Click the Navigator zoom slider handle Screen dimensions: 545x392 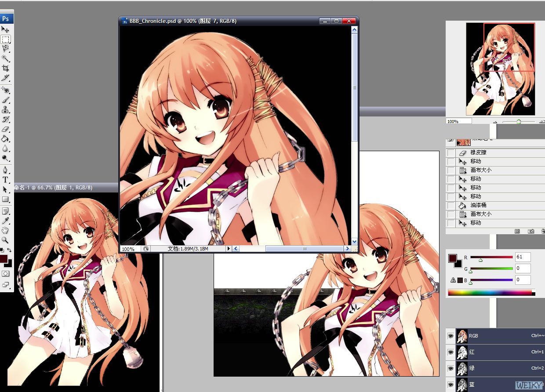(x=519, y=122)
